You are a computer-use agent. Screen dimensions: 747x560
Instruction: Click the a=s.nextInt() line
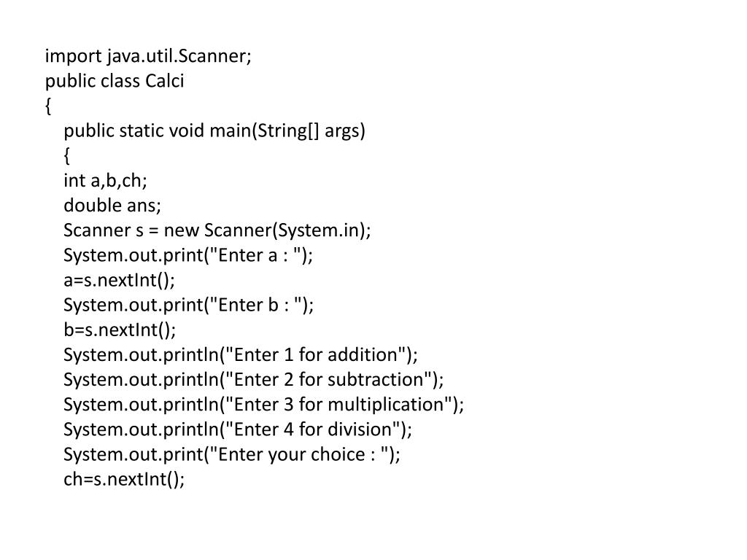pyautogui.click(x=120, y=280)
